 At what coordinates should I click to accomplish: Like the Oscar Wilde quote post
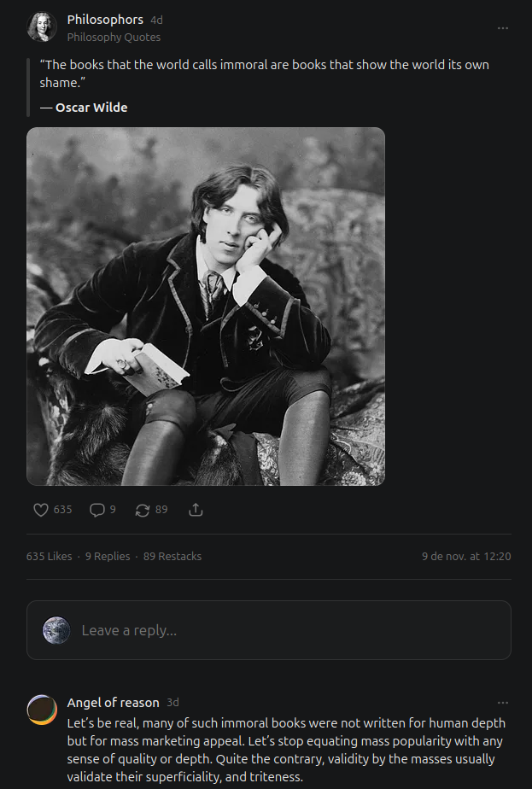pos(41,510)
